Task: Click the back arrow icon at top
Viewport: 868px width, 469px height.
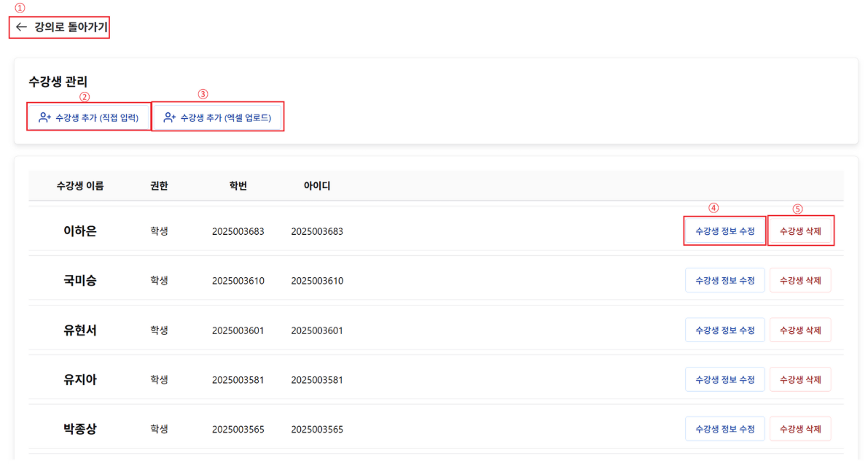Action: pos(21,27)
